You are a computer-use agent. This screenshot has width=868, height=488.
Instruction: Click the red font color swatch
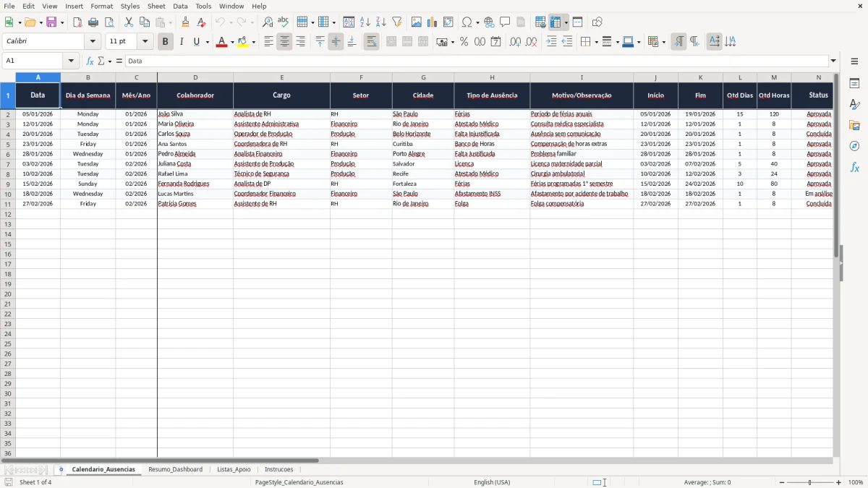click(221, 42)
